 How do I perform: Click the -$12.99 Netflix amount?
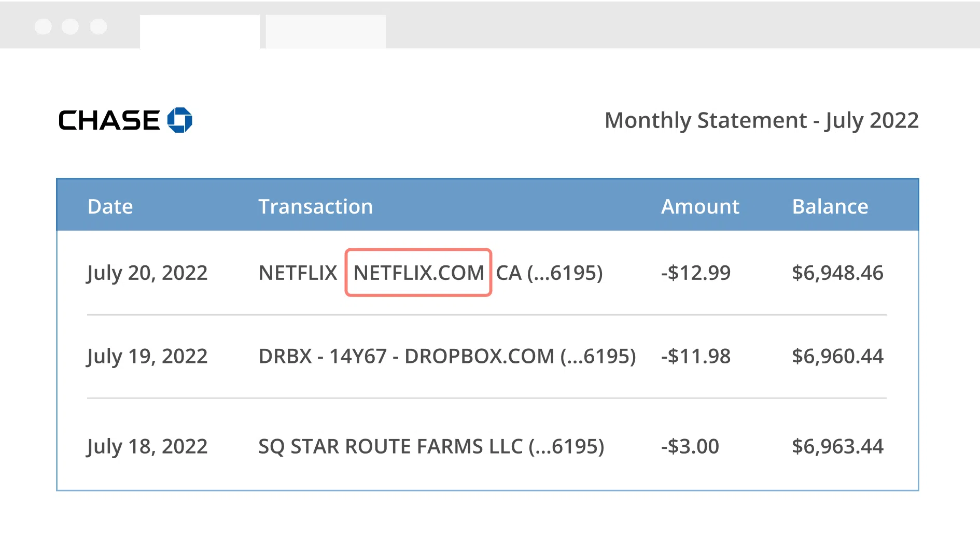pos(695,273)
